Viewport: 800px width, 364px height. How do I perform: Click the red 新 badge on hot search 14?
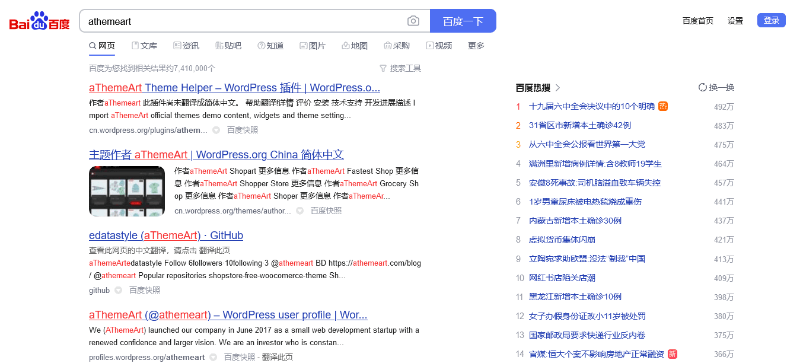[672, 354]
